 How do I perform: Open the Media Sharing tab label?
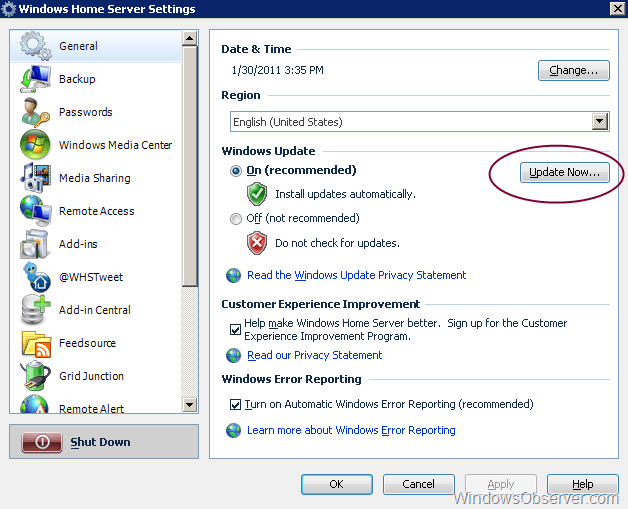click(x=95, y=178)
